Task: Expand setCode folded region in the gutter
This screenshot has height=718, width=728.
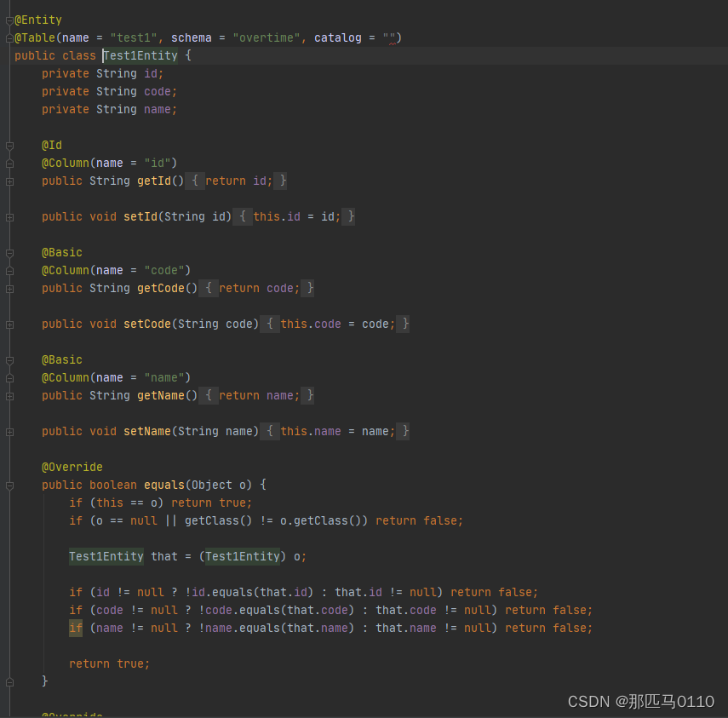Action: (x=9, y=324)
